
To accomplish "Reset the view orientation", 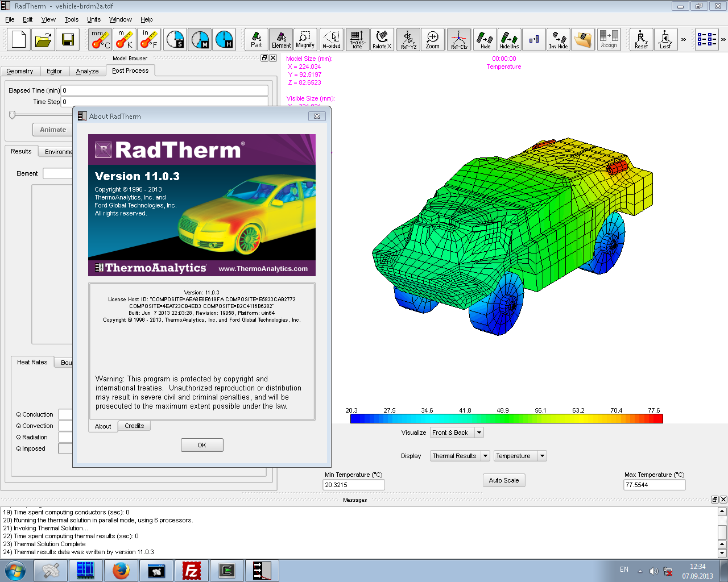I will (642, 40).
